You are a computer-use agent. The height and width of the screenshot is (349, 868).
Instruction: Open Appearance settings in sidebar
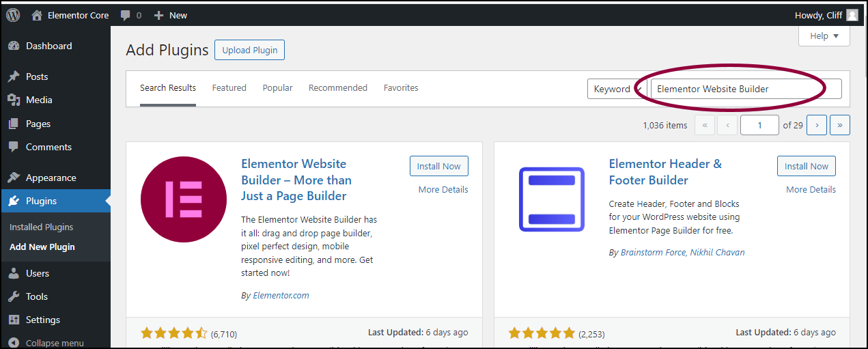[x=51, y=178]
